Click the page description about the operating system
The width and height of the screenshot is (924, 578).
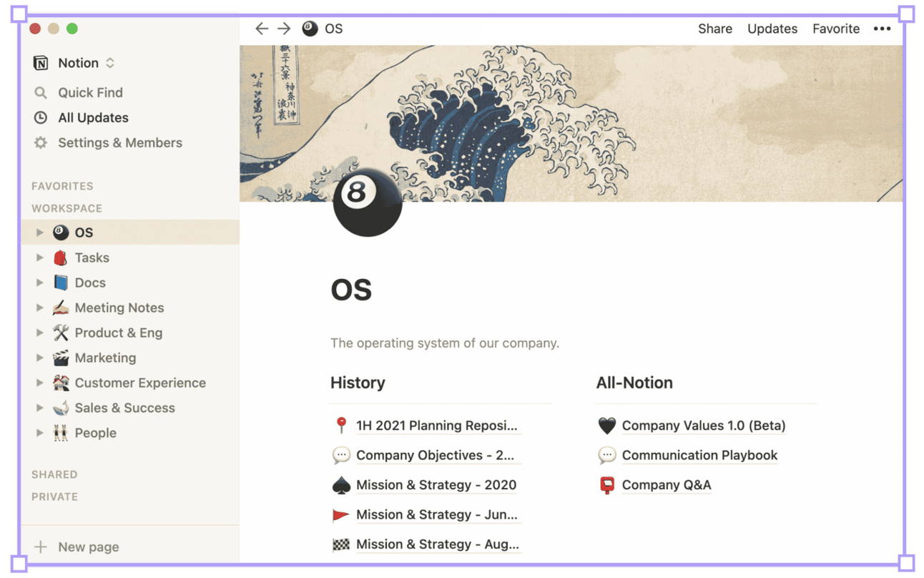pos(445,343)
